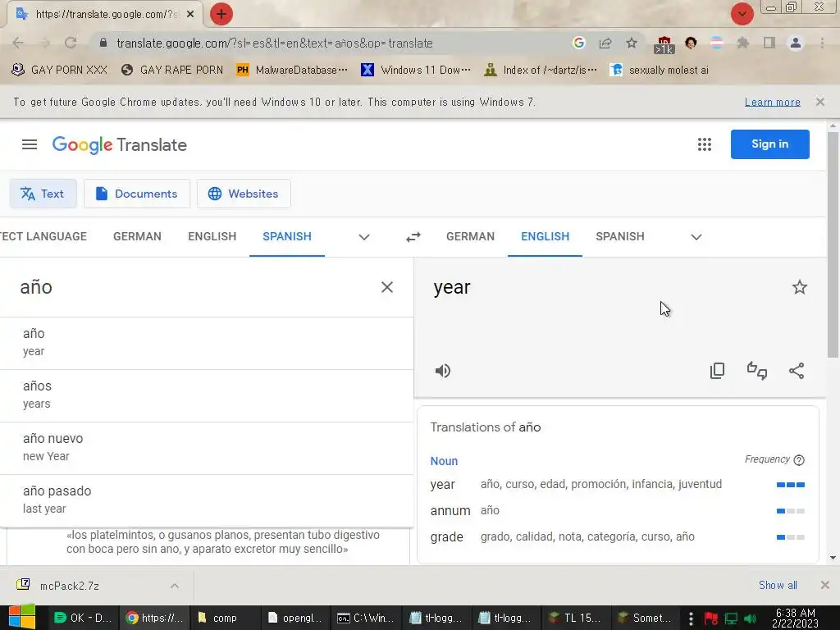Open the Chrome extensions puzzle icon
Screen dimensions: 840x630
(x=742, y=43)
